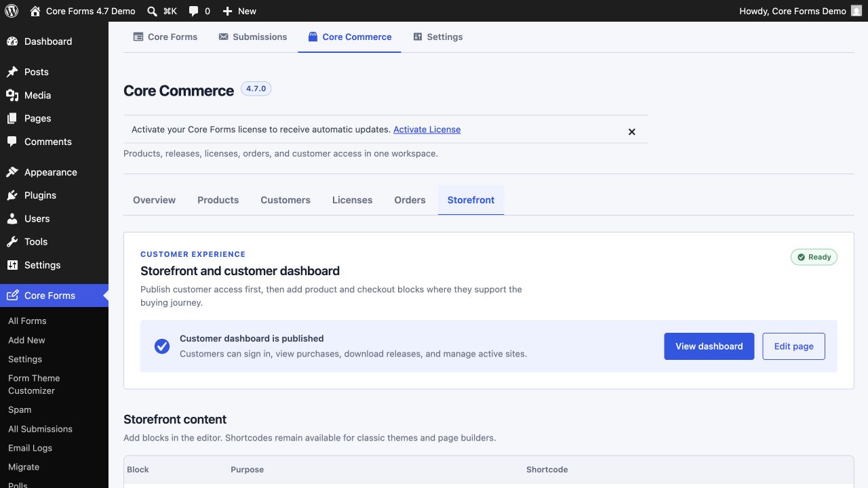Switch to the Products tab
Viewport: 868px width, 488px height.
click(x=218, y=200)
